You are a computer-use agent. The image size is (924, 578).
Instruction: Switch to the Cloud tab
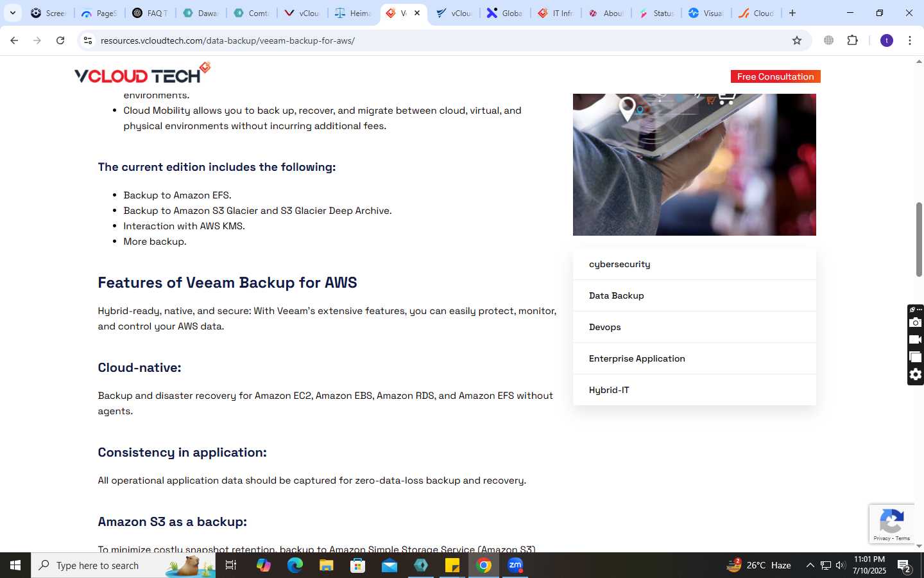coord(757,13)
